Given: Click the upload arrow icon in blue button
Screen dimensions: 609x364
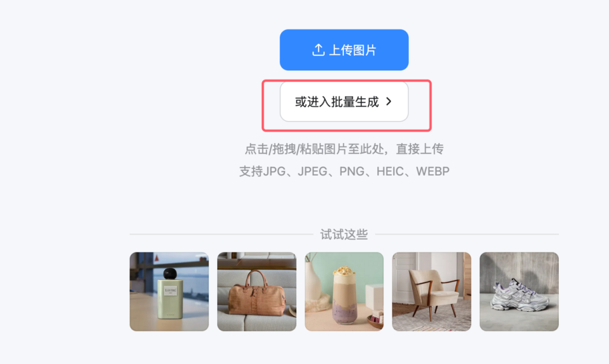Looking at the screenshot, I should [319, 50].
